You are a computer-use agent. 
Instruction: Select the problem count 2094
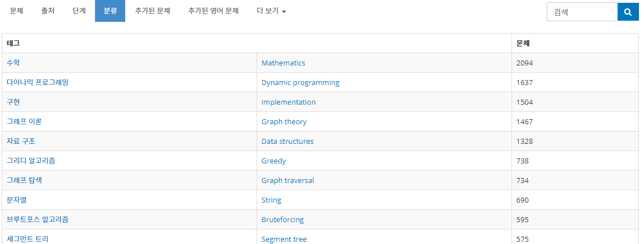[524, 63]
